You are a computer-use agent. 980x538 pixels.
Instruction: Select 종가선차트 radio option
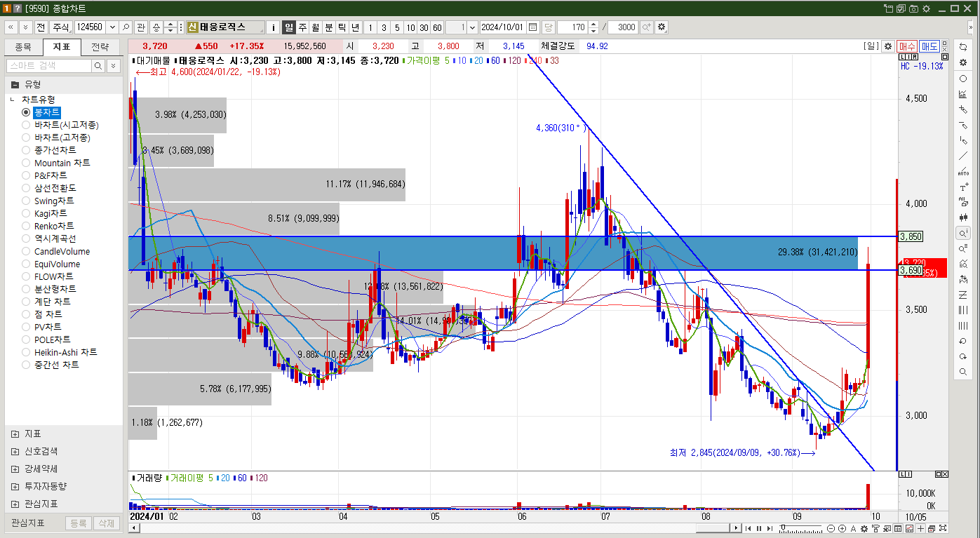tap(26, 150)
